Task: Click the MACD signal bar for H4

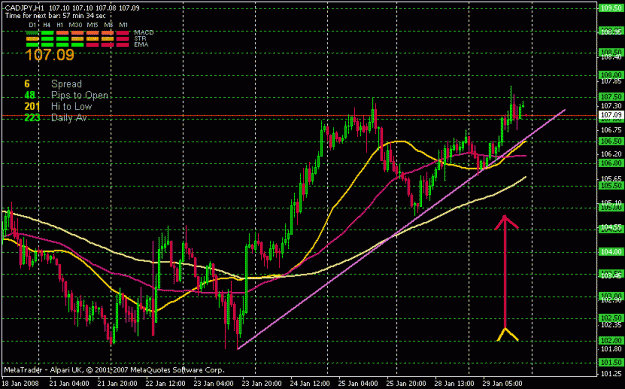Action: point(47,33)
